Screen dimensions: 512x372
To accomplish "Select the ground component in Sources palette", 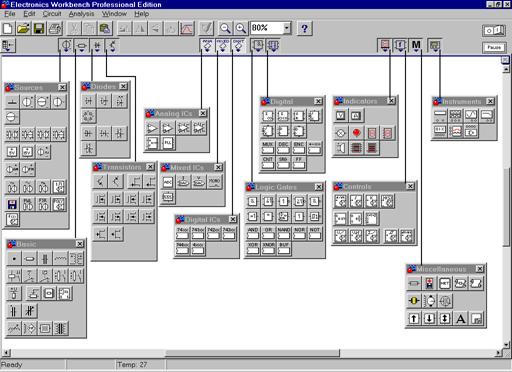I will click(x=12, y=102).
